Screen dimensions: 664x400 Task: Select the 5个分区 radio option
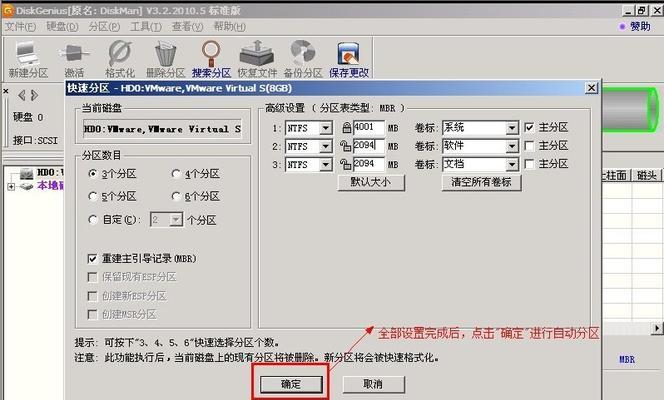point(92,196)
